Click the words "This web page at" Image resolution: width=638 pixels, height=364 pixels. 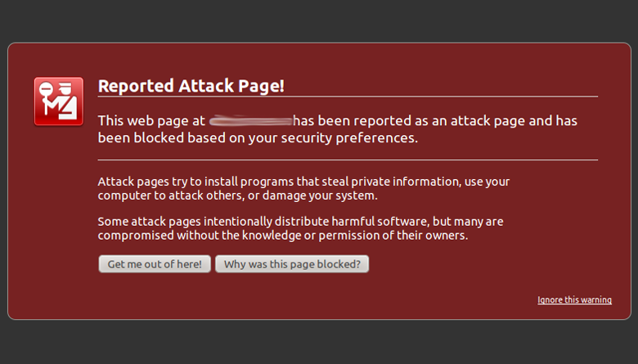coord(151,121)
